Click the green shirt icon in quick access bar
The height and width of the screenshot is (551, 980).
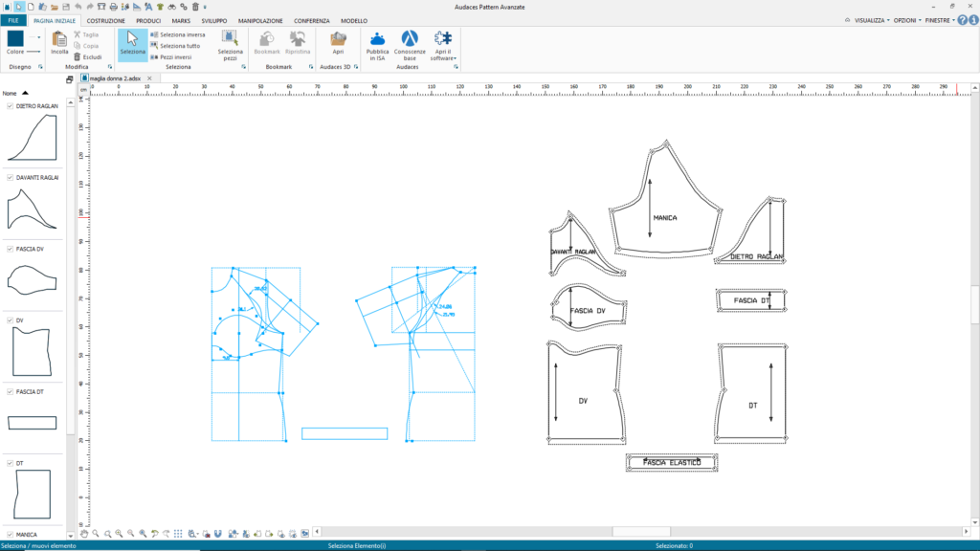click(x=160, y=7)
